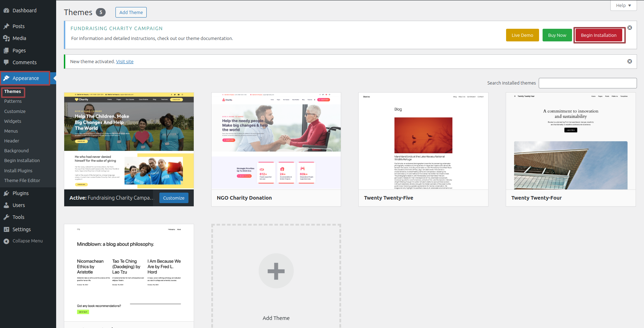The height and width of the screenshot is (328, 644).
Task: Open Twenty Twenty-Five theme thumbnail
Action: point(423,141)
